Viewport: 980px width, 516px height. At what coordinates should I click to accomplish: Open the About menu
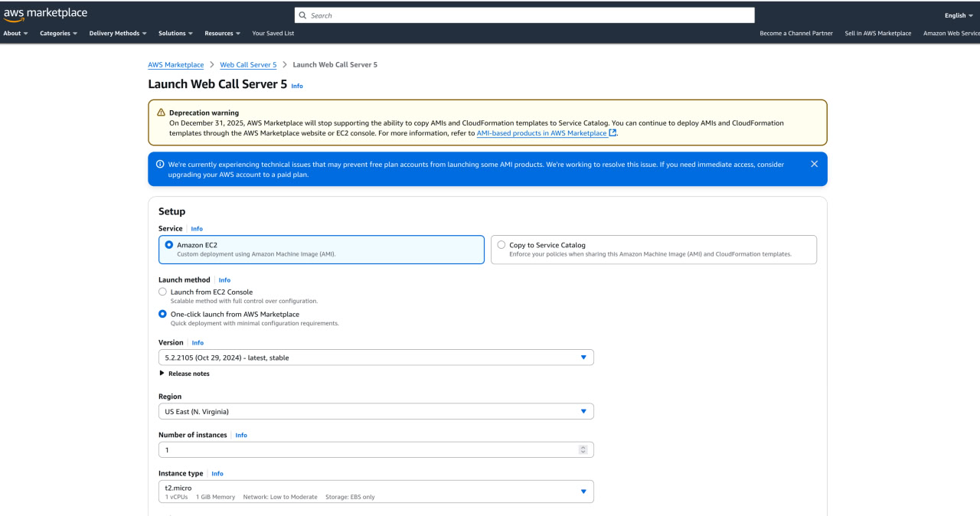click(x=15, y=33)
